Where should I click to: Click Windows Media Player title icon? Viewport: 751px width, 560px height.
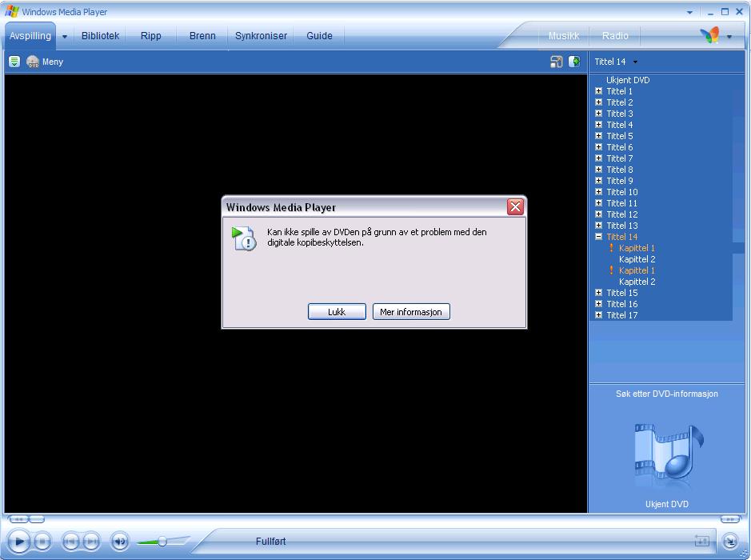[x=12, y=11]
